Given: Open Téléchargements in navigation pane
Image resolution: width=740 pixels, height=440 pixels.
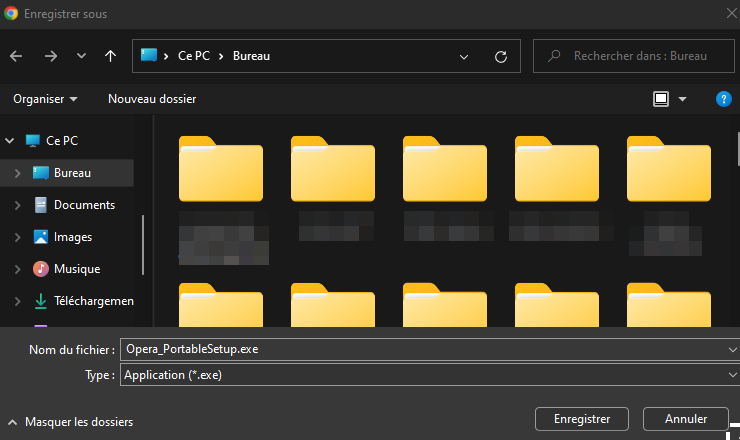Looking at the screenshot, I should [x=93, y=301].
